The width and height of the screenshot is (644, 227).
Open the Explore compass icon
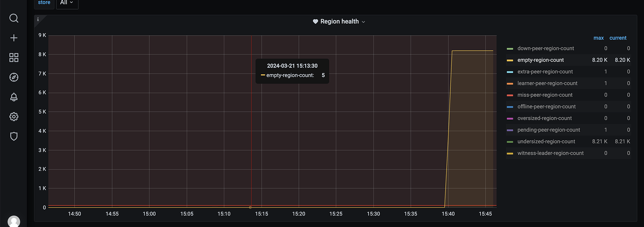(14, 77)
